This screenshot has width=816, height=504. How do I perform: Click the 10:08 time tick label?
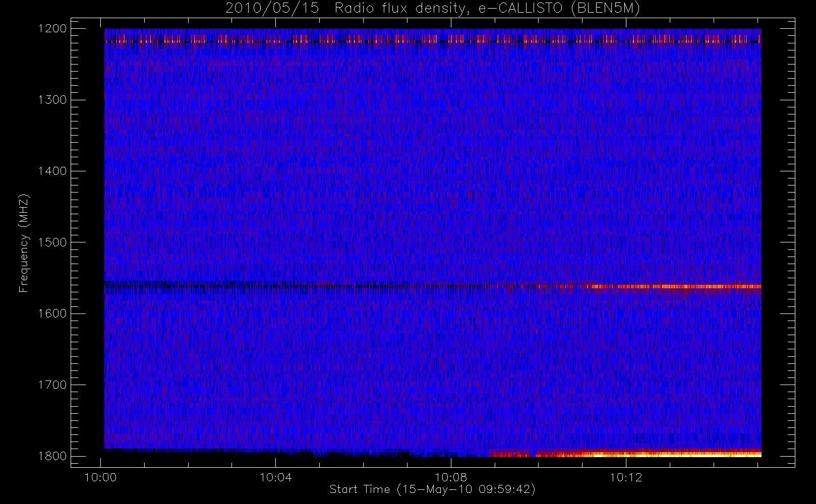point(451,477)
